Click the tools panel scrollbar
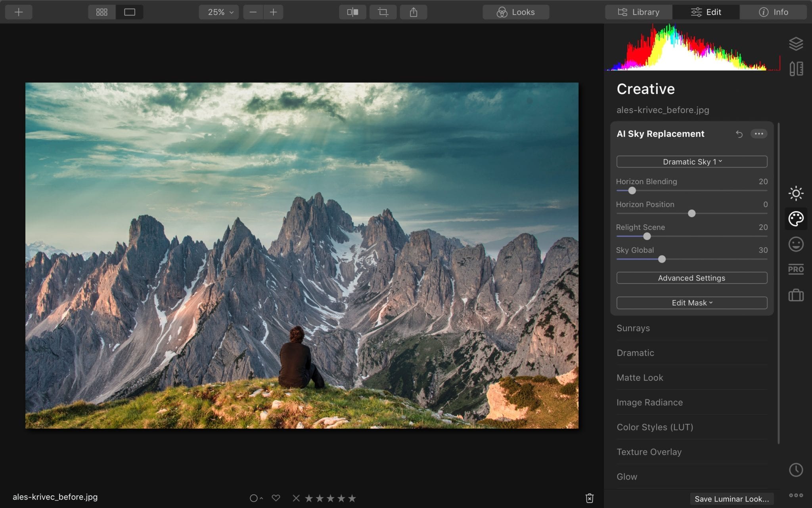 pyautogui.click(x=779, y=283)
